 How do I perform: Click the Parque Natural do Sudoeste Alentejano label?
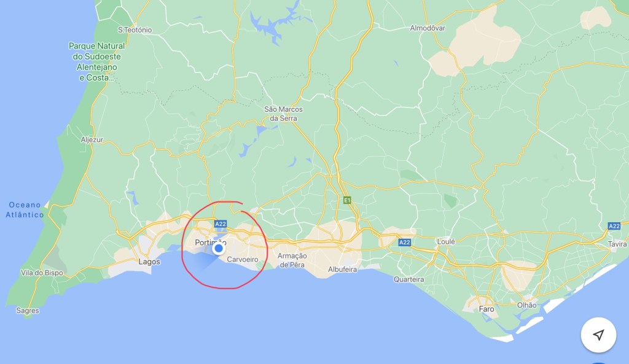[96, 62]
